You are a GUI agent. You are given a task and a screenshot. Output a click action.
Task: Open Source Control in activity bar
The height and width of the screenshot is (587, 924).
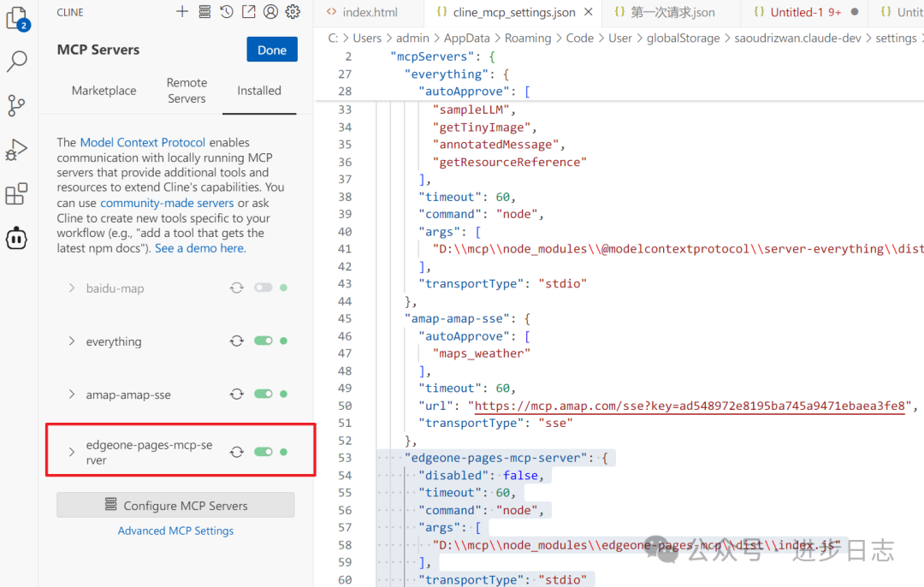point(16,105)
